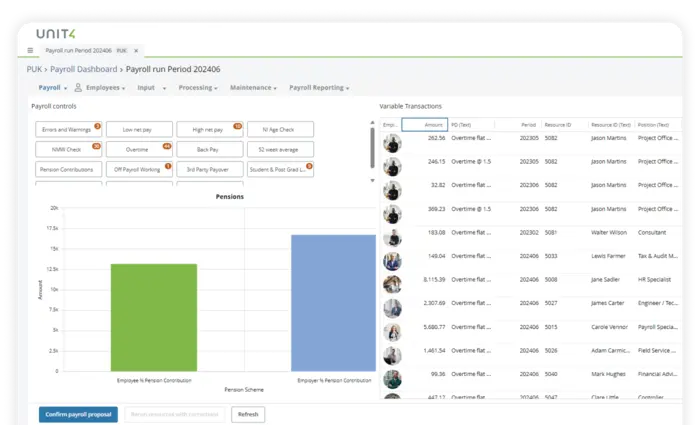Image resolution: width=700 pixels, height=425 pixels.
Task: Click the High net pay count badge
Action: click(238, 126)
